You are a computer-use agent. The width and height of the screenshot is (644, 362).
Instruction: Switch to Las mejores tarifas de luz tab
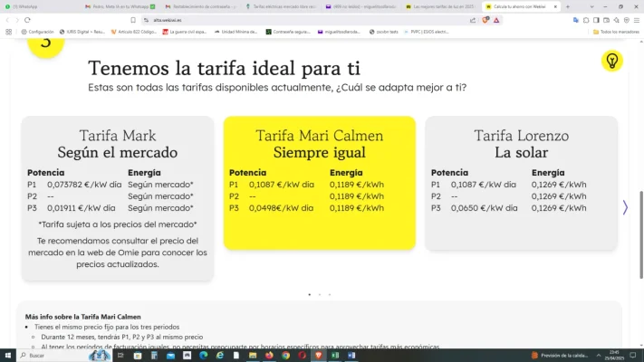440,6
